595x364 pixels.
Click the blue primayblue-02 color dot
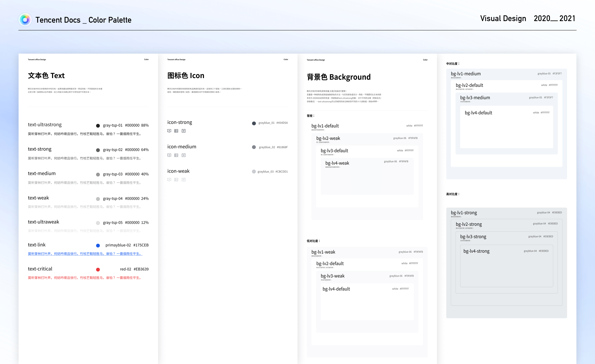(x=98, y=245)
